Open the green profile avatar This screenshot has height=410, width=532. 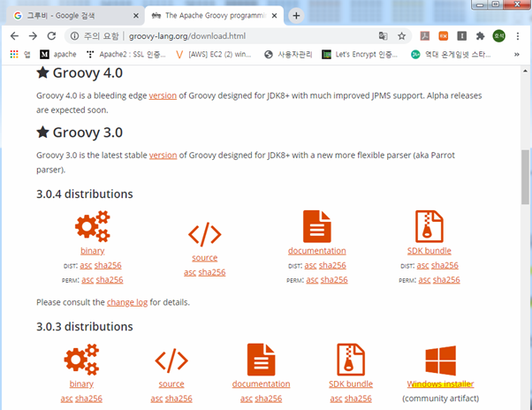point(498,36)
